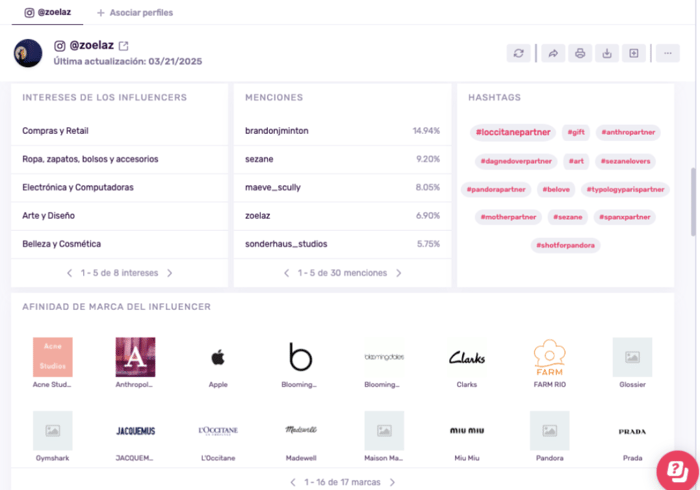
Task: Select the @zoelaz profile tab
Action: pyautogui.click(x=47, y=12)
